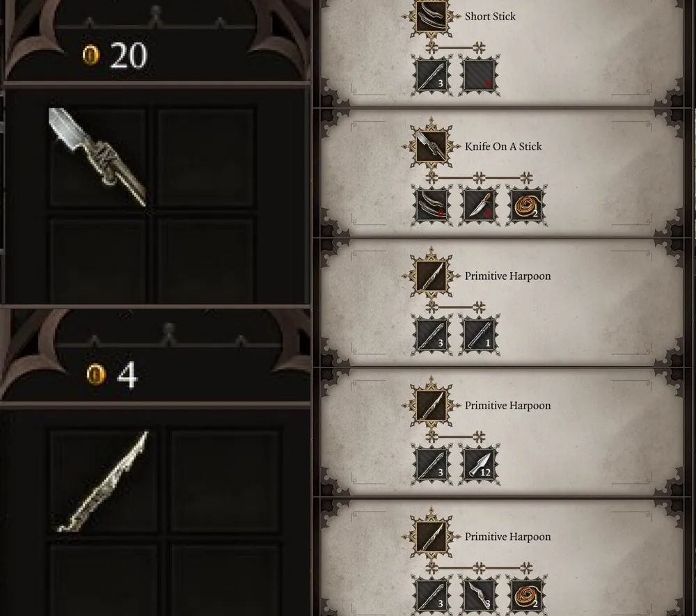Select the Short Stick recipe result icon
The image size is (696, 616).
431,17
